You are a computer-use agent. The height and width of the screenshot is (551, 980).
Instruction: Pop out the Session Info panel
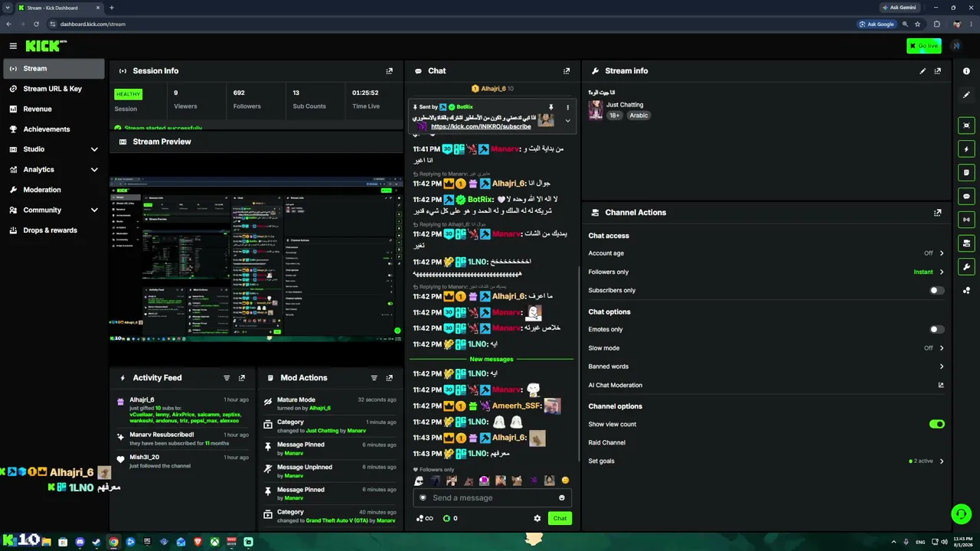[x=390, y=71]
